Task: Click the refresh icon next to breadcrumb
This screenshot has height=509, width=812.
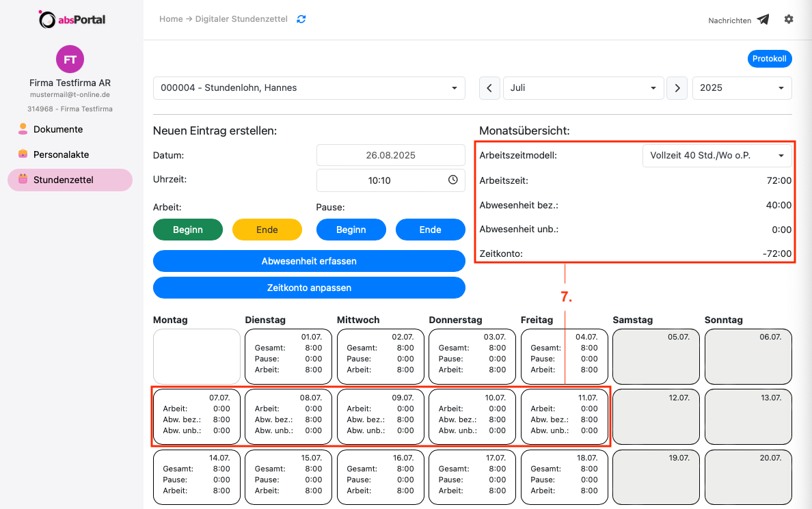Action: pos(301,19)
